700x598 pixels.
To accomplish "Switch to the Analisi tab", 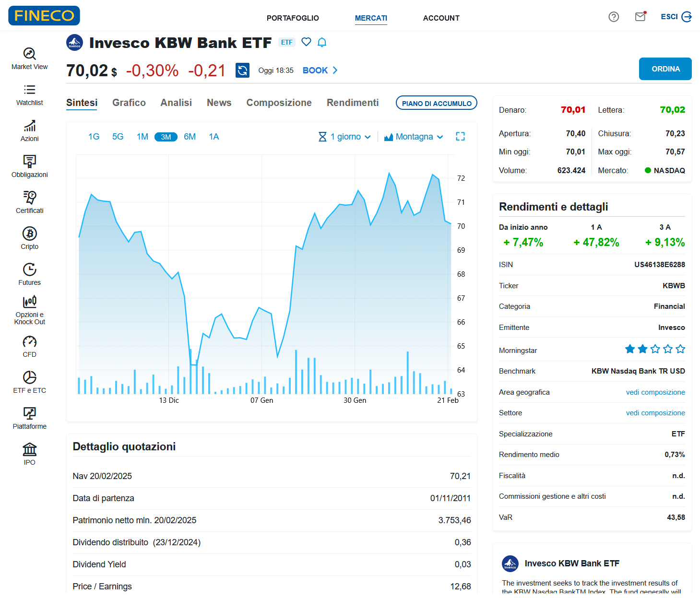I will click(x=176, y=103).
